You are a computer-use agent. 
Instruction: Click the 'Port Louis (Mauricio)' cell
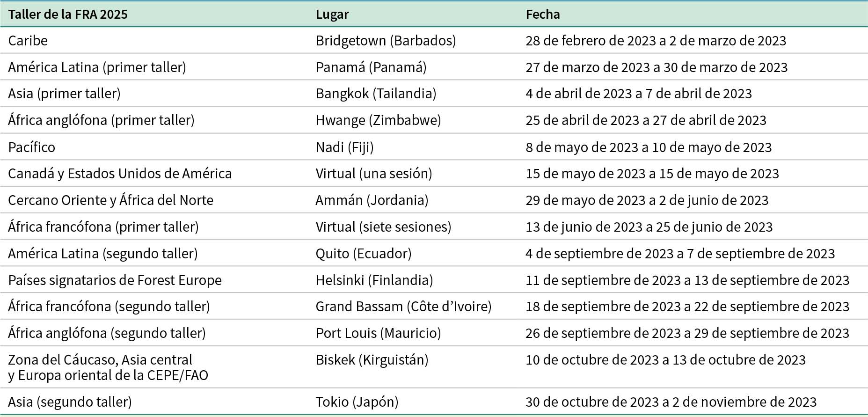[x=378, y=333]
